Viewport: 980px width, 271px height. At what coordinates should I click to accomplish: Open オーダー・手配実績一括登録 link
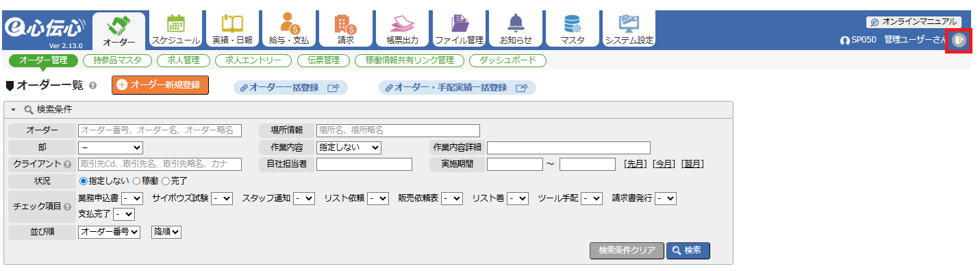pos(457,88)
